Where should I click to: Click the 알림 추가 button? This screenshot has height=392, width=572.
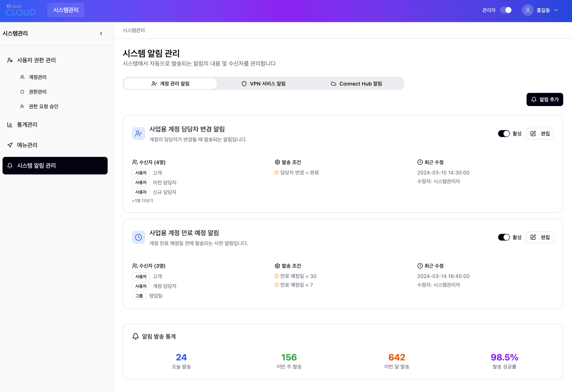544,99
